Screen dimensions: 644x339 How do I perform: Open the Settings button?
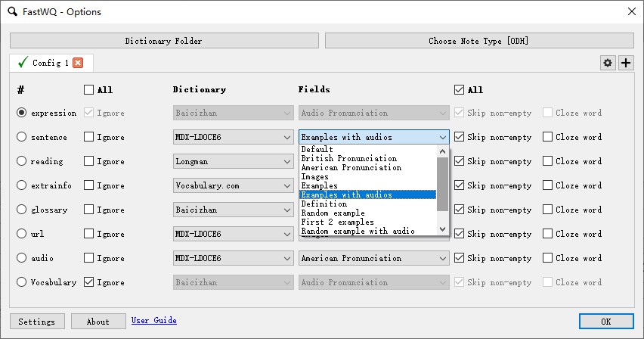point(37,322)
